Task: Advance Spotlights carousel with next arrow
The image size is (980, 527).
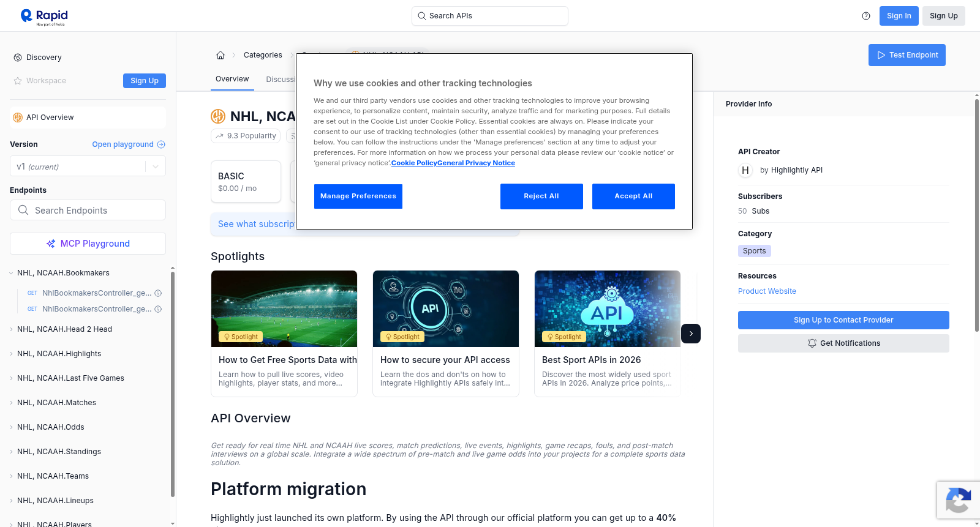Action: (x=691, y=334)
